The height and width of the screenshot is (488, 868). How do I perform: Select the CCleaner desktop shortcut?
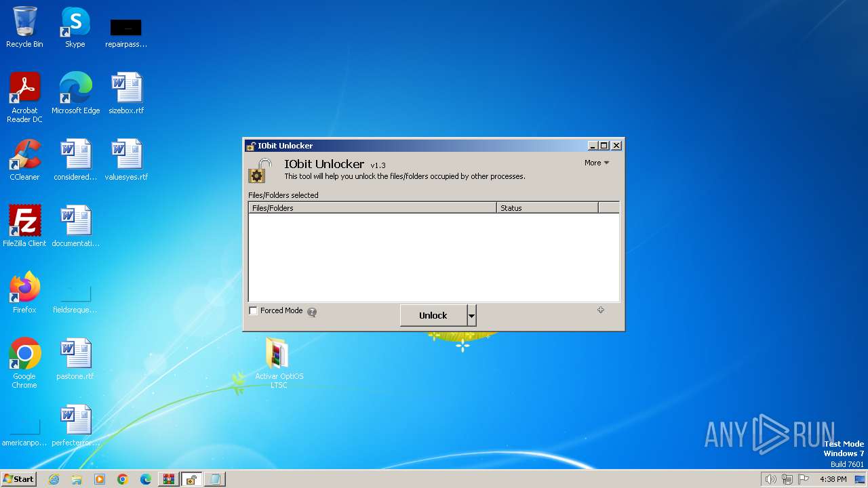click(24, 159)
